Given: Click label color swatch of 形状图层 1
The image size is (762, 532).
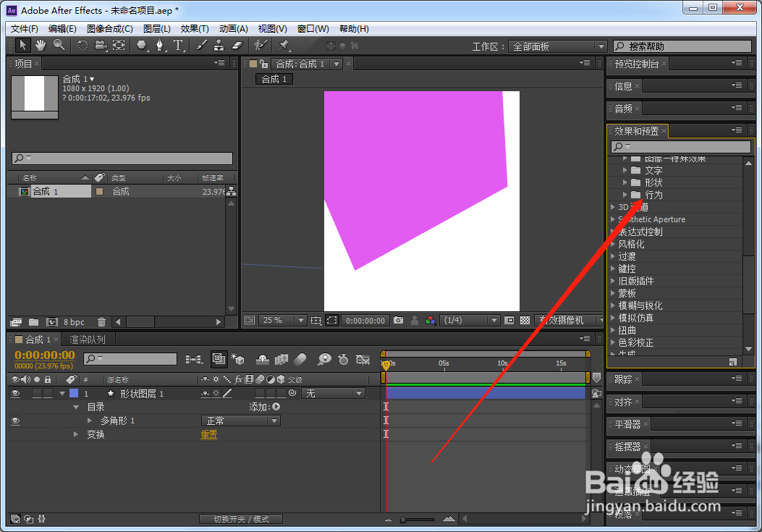Looking at the screenshot, I should click(74, 394).
